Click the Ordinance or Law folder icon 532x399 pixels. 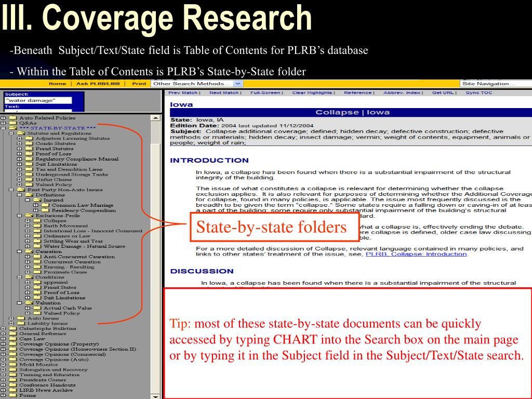click(37, 235)
